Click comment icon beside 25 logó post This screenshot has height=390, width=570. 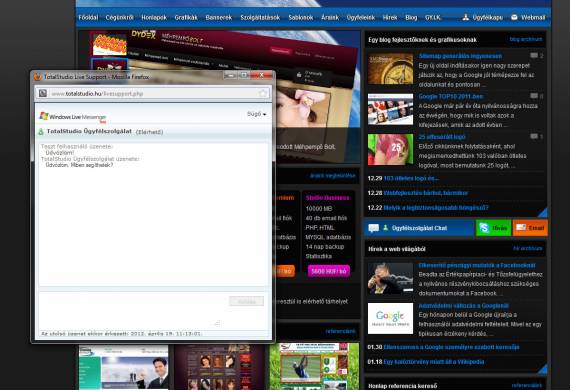point(534,136)
